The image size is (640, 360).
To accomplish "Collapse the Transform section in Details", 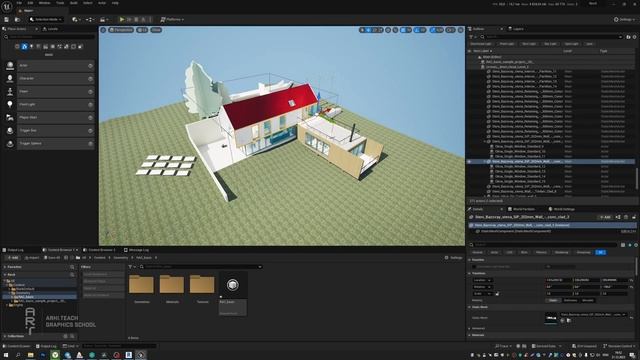I will pos(469,273).
